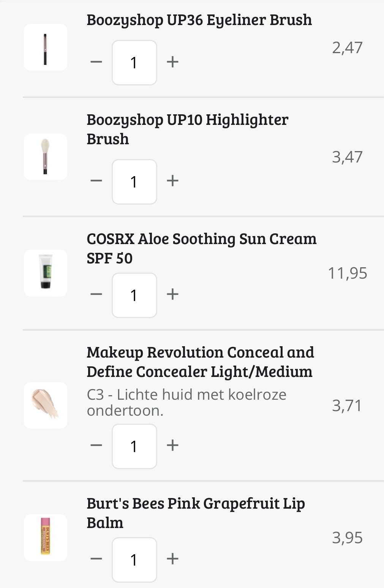View UP10 Highlighter Brush product thumbnail
The height and width of the screenshot is (588, 384).
point(46,157)
